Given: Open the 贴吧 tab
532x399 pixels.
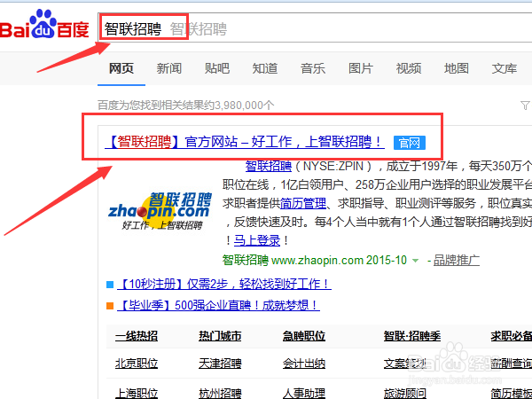Looking at the screenshot, I should point(217,68).
